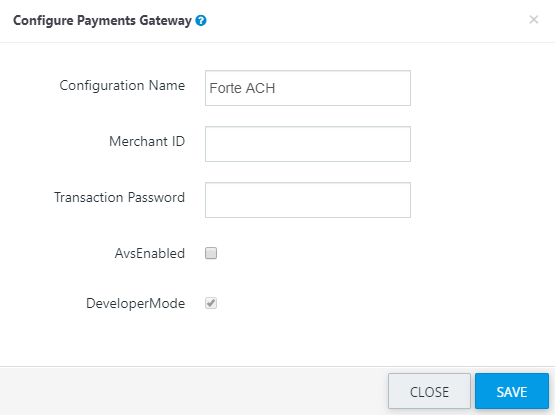Toggle the DeveloperMode checkbox
555x415 pixels.
point(211,303)
